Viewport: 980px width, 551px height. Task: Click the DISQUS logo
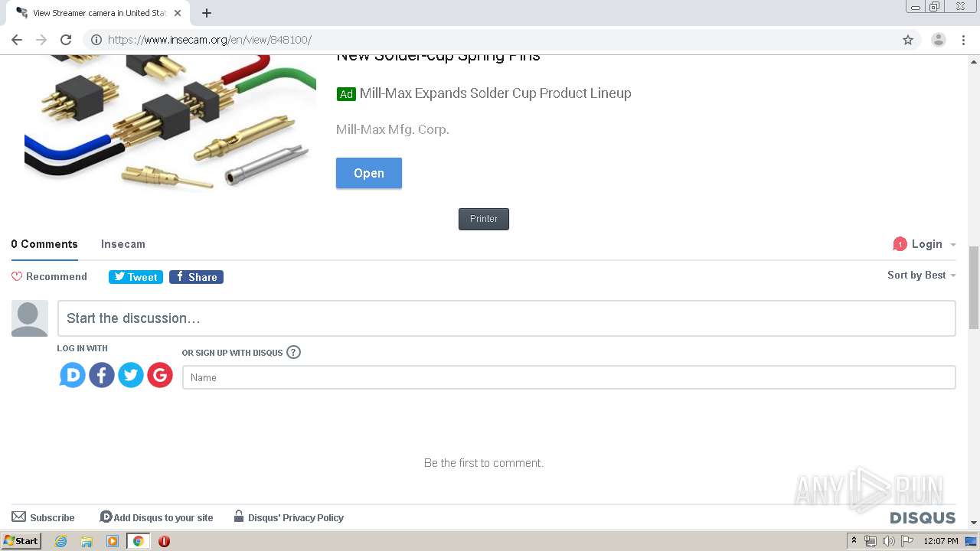[923, 518]
